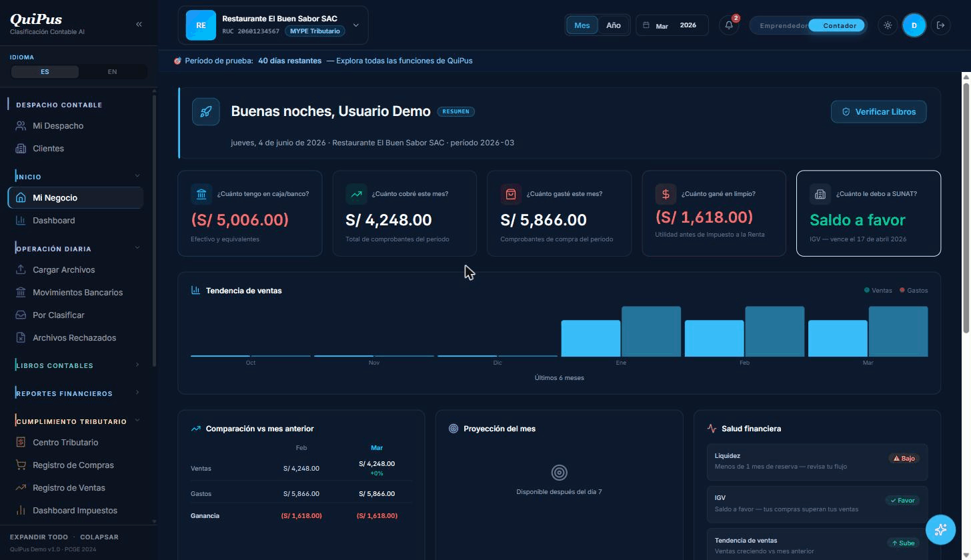Image resolution: width=971 pixels, height=560 pixels.
Task: Click shopping bag icon on gasté card
Action: (x=511, y=194)
